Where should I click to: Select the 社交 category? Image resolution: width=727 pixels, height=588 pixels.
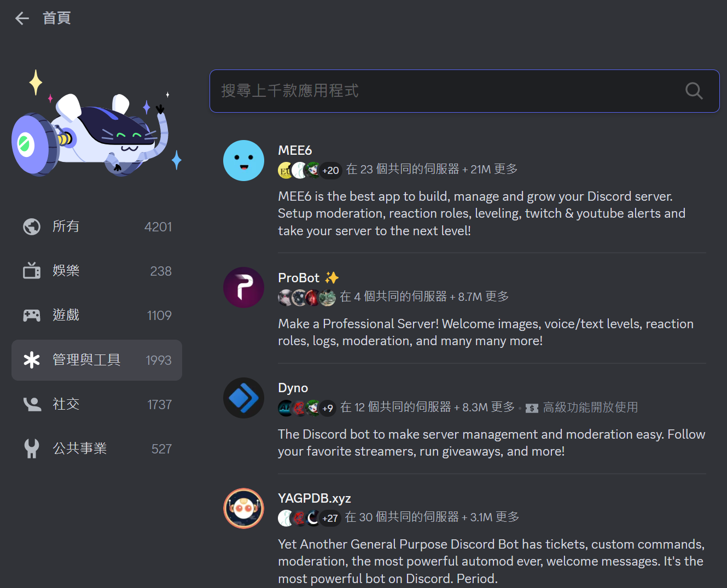pos(97,404)
